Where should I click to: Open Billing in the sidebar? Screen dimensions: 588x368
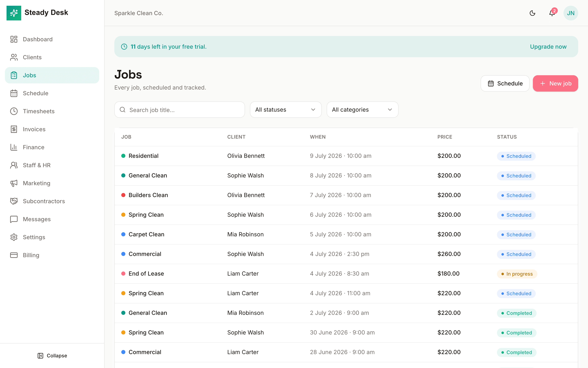[52, 255]
